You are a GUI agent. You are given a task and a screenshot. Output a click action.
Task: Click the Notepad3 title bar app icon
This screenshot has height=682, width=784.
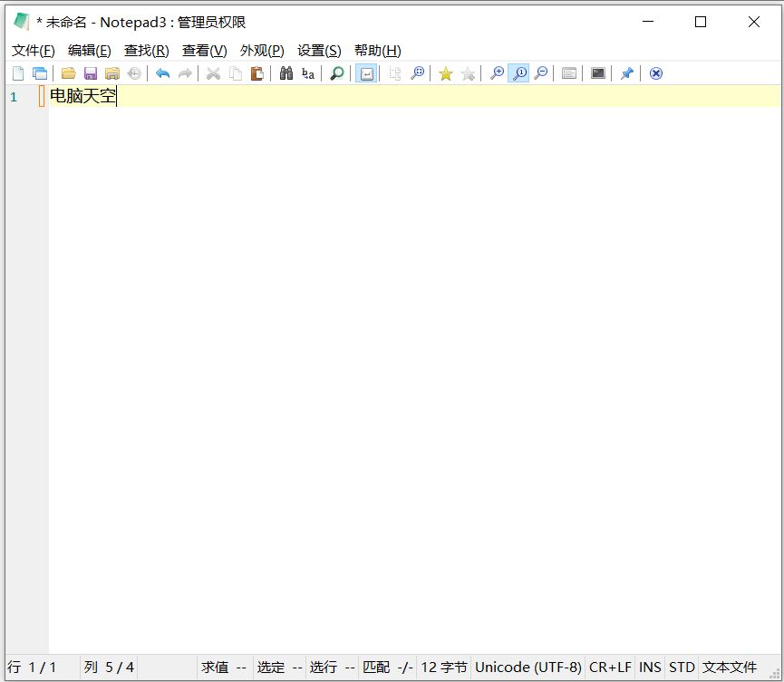pos(22,22)
